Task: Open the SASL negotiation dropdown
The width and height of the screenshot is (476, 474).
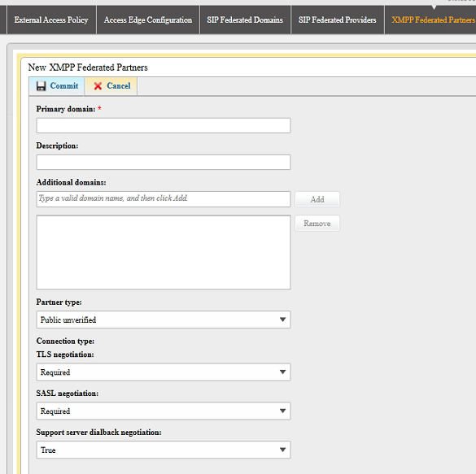Action: click(x=164, y=411)
